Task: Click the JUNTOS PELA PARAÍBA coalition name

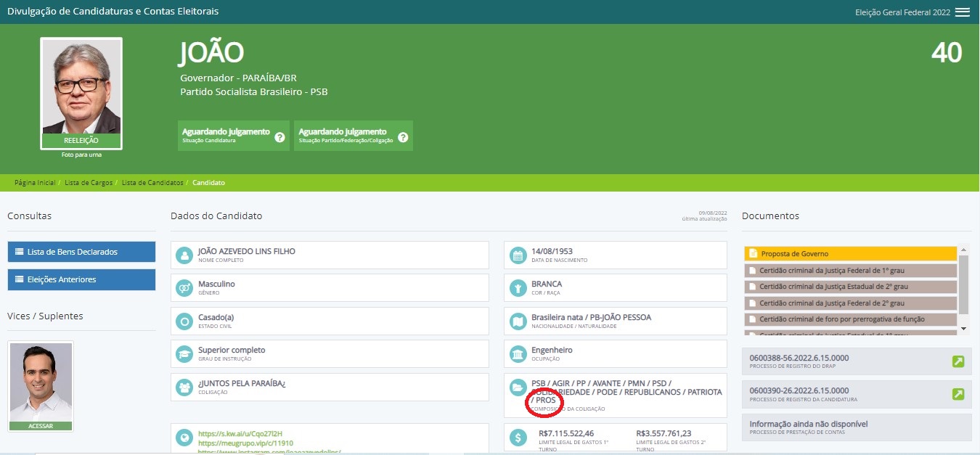Action: coord(242,383)
